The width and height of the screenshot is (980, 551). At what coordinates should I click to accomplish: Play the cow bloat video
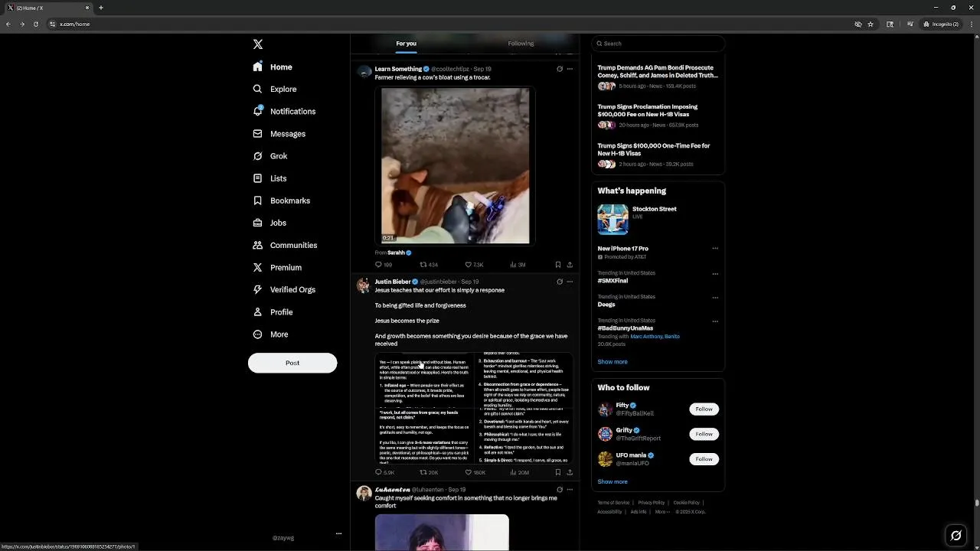coord(456,165)
